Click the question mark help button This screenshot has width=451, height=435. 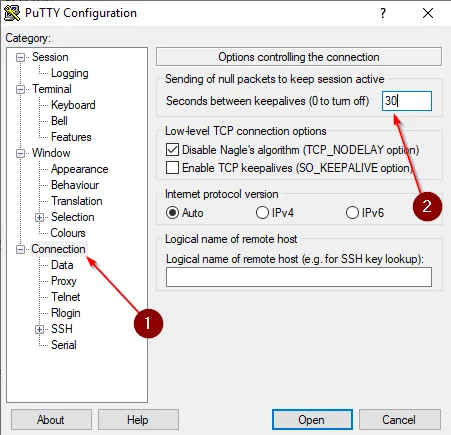click(383, 13)
